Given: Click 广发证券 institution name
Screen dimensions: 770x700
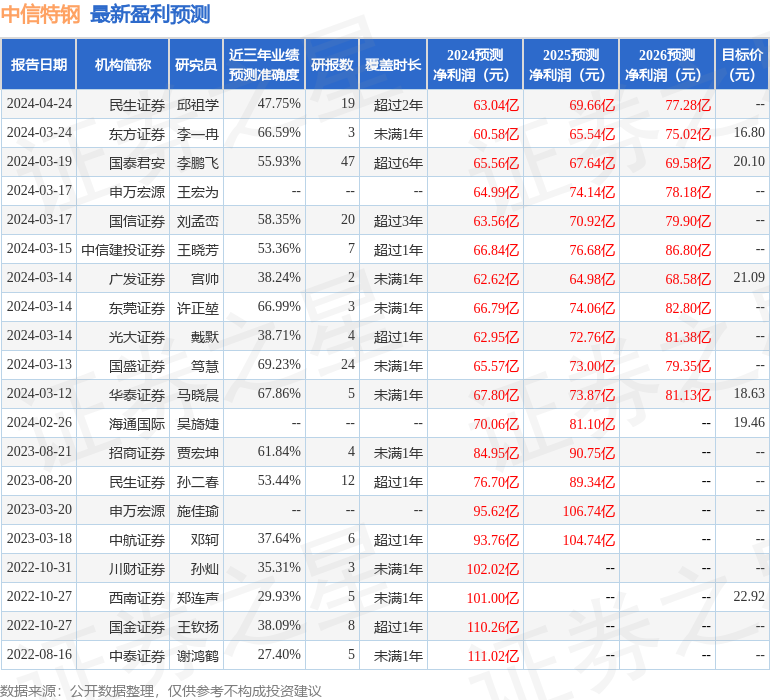Looking at the screenshot, I should tap(137, 279).
